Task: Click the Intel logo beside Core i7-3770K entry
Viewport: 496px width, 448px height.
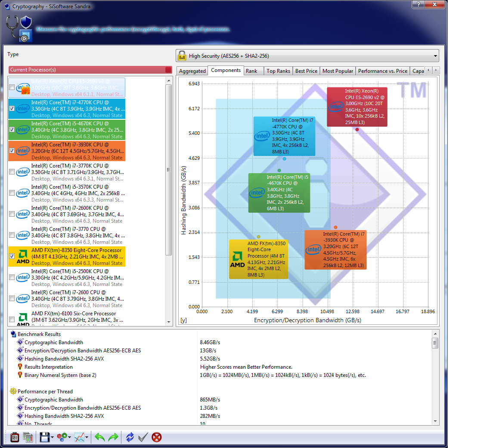Action: [x=23, y=172]
